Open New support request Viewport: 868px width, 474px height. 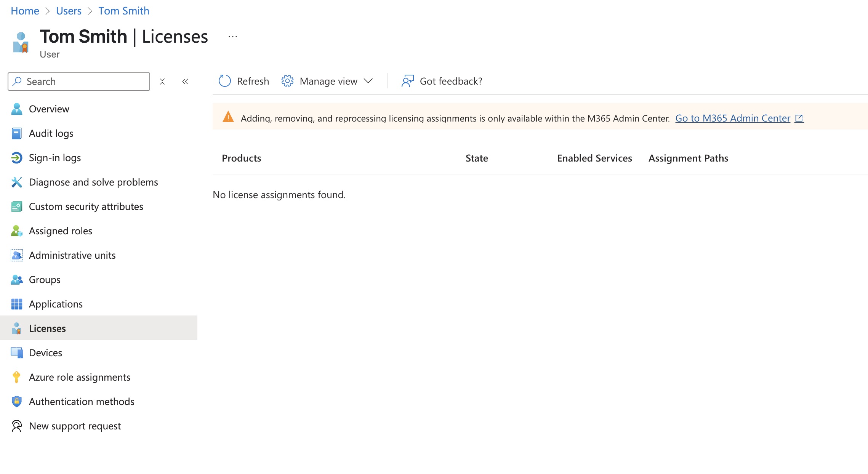[75, 426]
